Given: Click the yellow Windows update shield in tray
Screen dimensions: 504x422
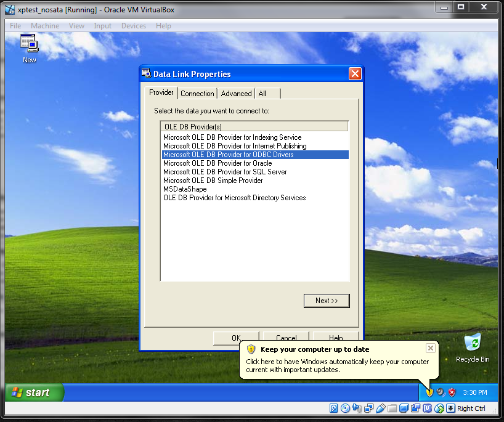Looking at the screenshot, I should pyautogui.click(x=429, y=392).
